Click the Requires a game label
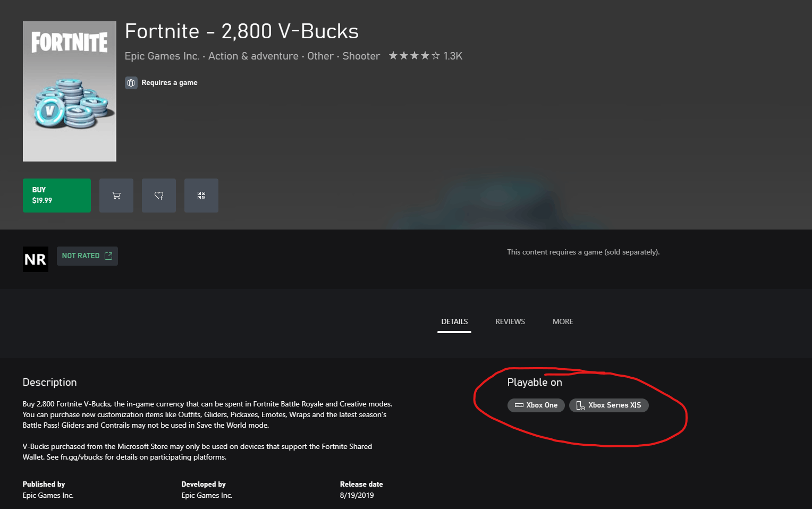The image size is (812, 509). [170, 83]
